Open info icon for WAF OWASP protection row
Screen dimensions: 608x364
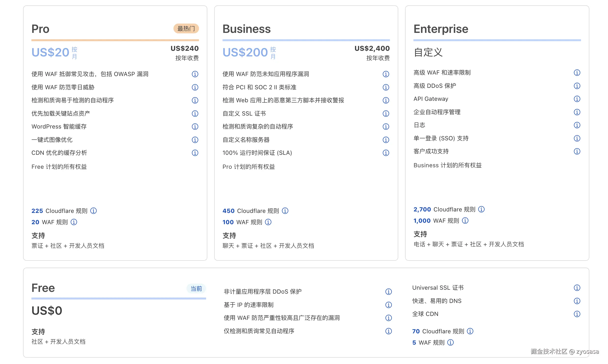(195, 74)
